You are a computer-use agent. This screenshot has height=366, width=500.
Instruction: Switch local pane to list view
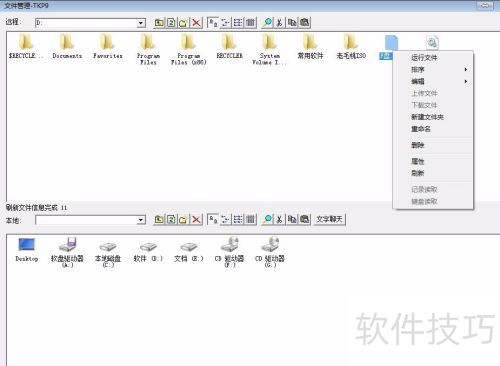point(238,219)
